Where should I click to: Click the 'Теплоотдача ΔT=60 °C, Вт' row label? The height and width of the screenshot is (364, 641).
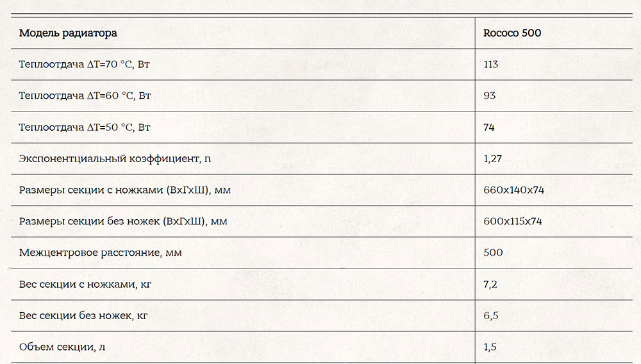(x=85, y=95)
